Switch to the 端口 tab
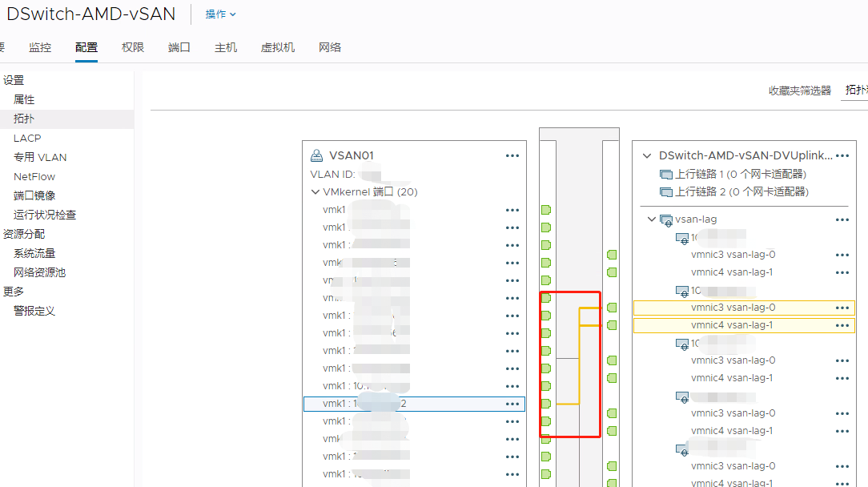The height and width of the screenshot is (487, 868). 179,47
